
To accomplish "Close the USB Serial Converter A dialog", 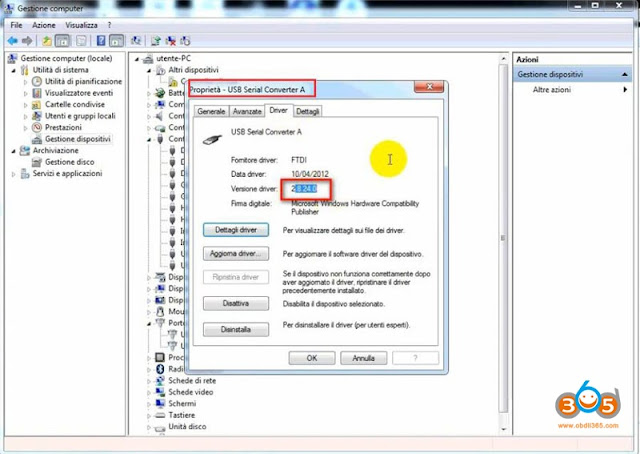I will click(429, 86).
